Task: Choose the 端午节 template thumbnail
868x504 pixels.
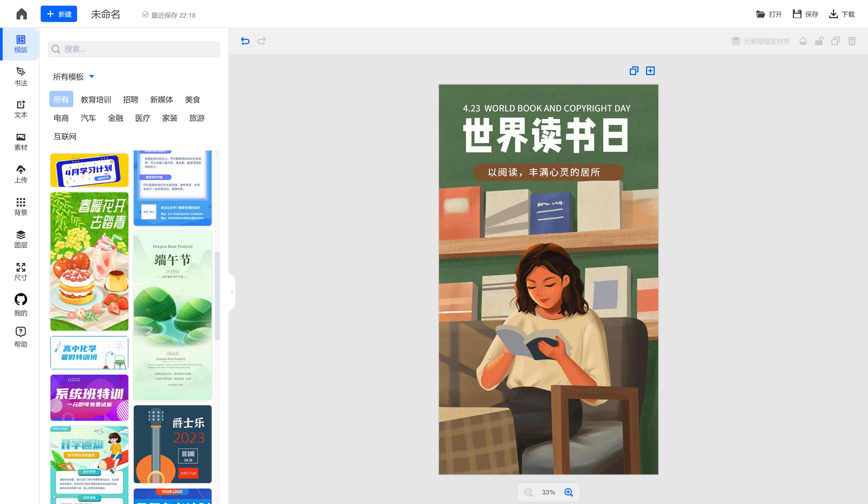Action: point(173,315)
